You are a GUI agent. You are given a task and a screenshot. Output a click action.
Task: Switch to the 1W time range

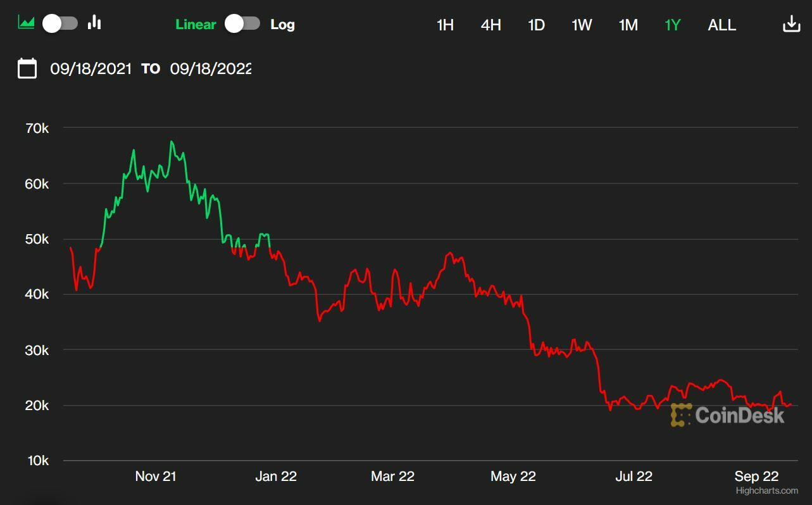[x=582, y=25]
